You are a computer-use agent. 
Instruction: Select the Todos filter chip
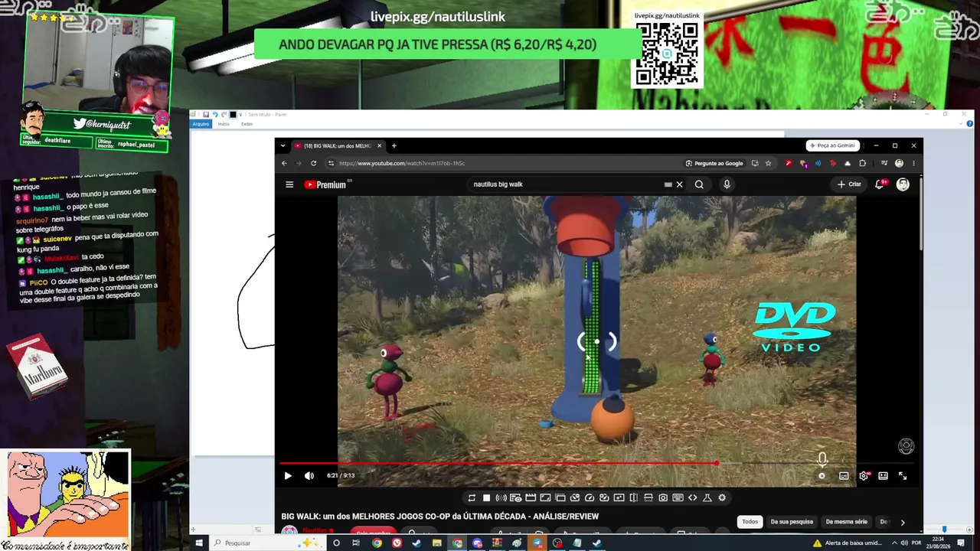[x=750, y=522]
